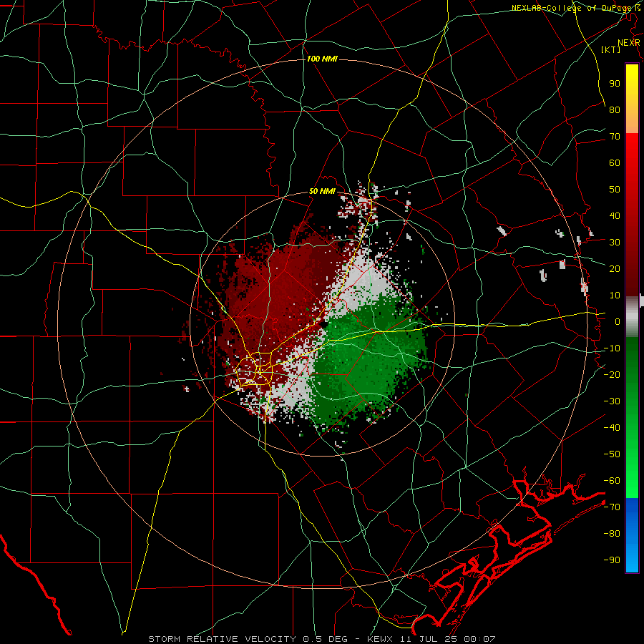Image resolution: width=644 pixels, height=644 pixels.
Task: Click the 50 value on velocity scale
Action: point(615,190)
